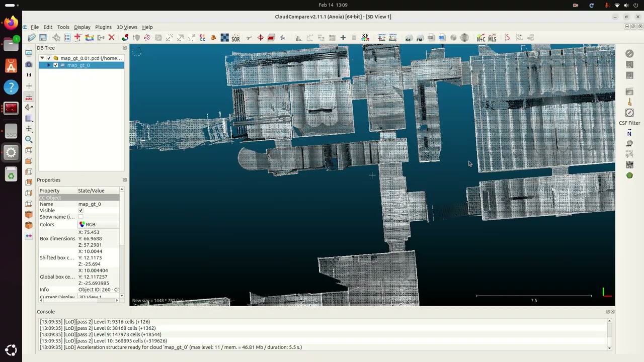Viewport: 644px width, 362px height.
Task: Toggle auto pivot icon in left toolbar
Action: pyautogui.click(x=29, y=97)
